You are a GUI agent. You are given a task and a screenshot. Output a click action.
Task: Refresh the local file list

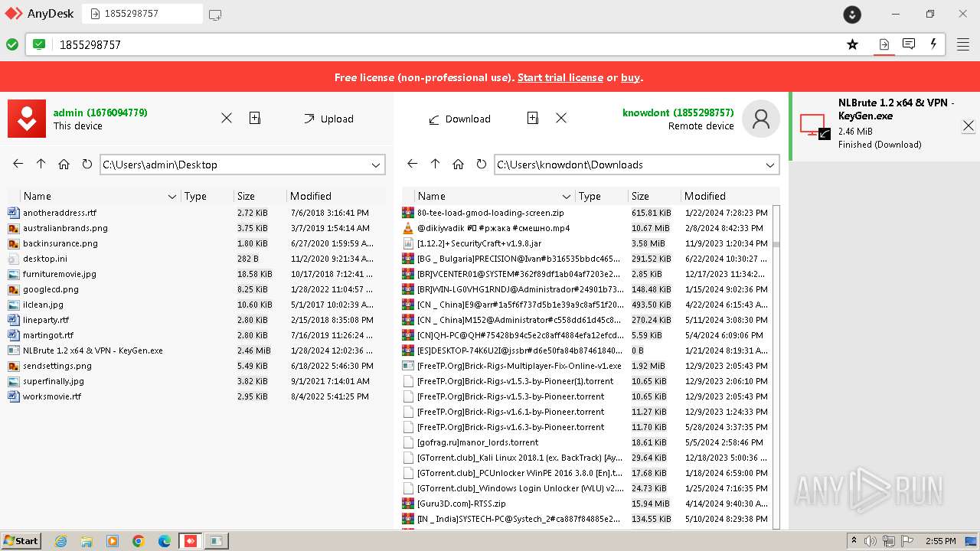(x=87, y=164)
